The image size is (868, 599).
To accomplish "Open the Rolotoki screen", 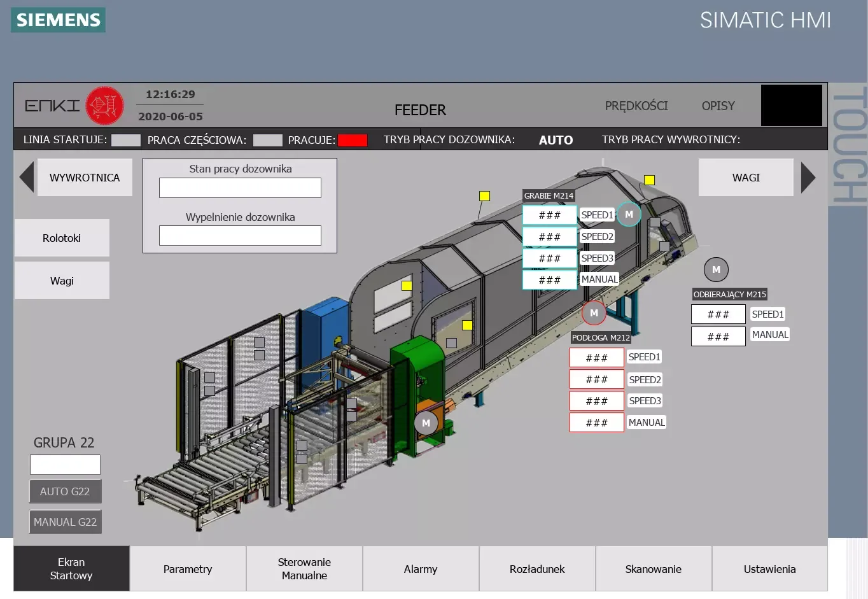I will 62,238.
